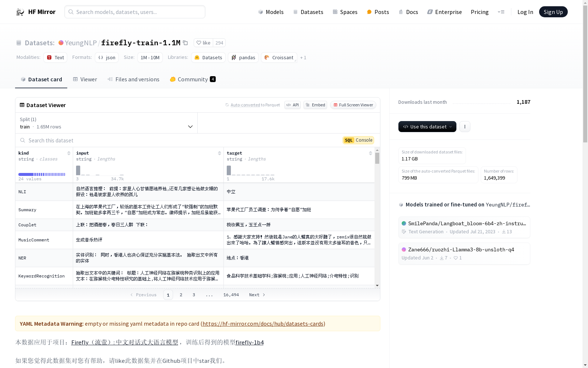The width and height of the screenshot is (588, 368).
Task: Select the NLI row cell
Action: click(44, 192)
